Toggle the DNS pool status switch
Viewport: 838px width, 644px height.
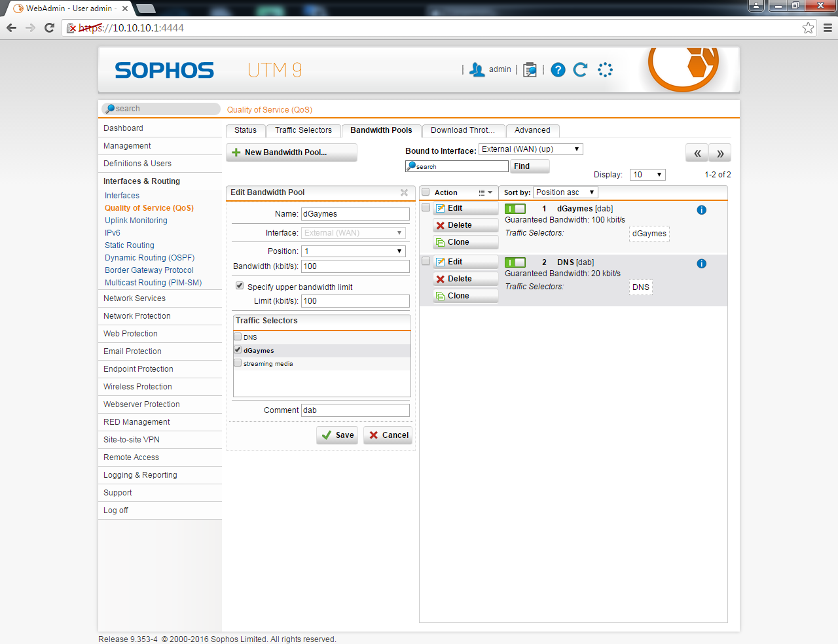[515, 262]
